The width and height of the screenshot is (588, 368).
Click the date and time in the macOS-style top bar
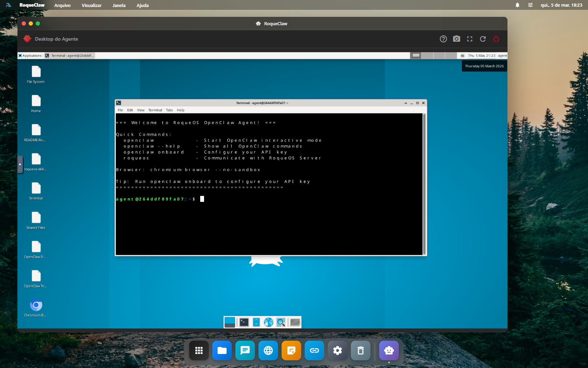tap(561, 5)
